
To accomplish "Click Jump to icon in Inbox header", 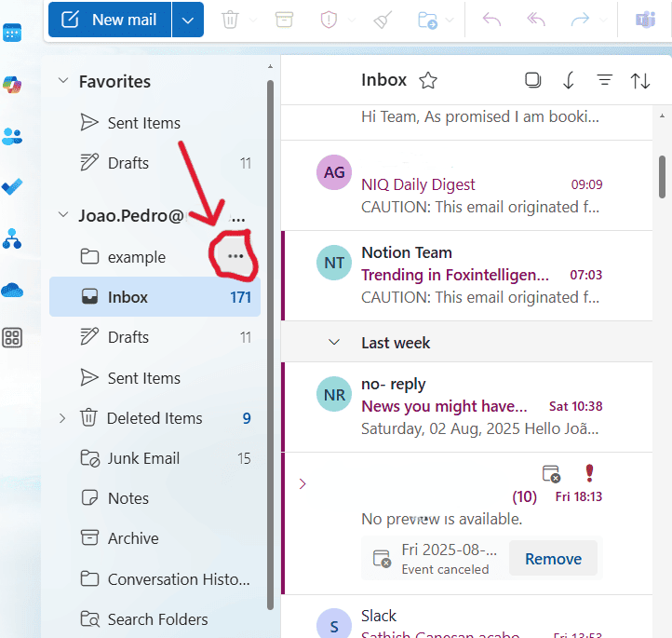I will 569,80.
